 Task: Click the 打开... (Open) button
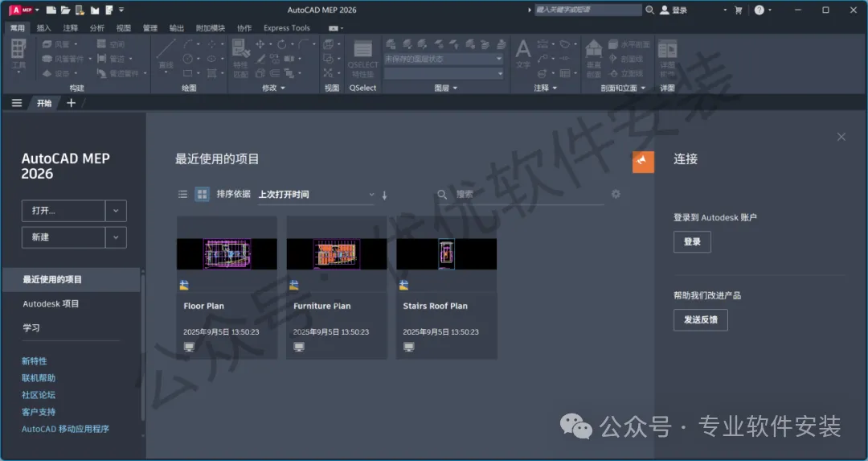tap(63, 211)
